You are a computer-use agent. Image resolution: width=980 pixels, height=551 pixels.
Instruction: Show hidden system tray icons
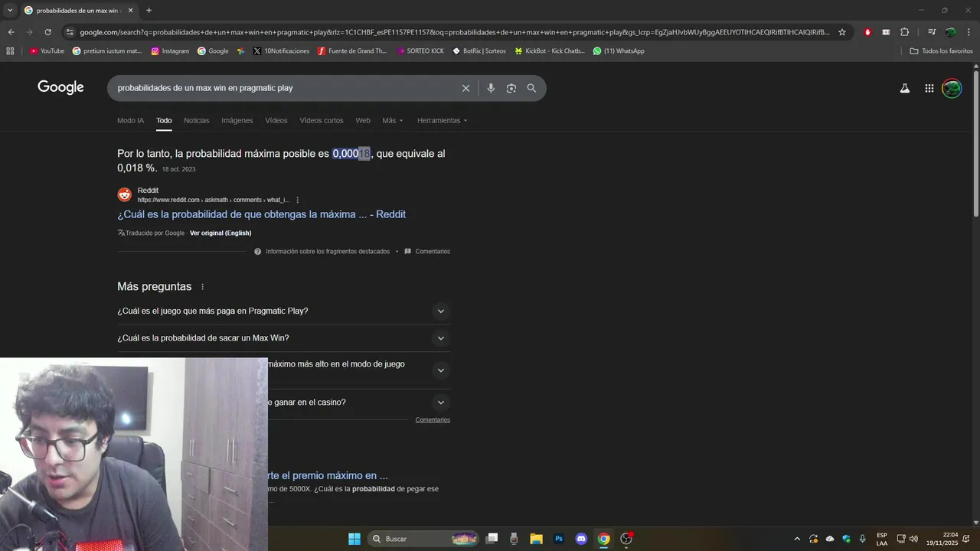797,539
